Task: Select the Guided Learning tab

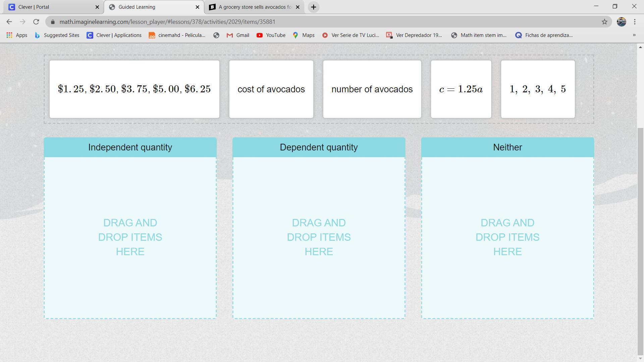Action: point(154,7)
